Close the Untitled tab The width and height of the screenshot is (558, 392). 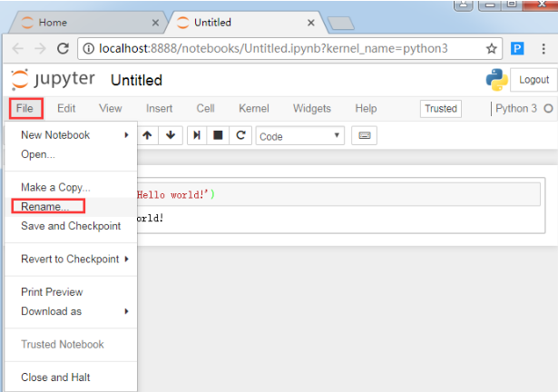(x=311, y=23)
